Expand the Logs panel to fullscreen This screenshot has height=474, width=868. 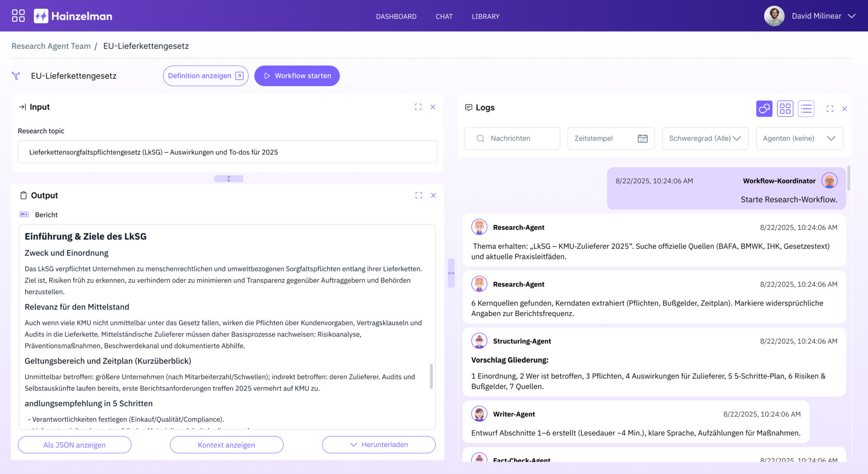(830, 109)
